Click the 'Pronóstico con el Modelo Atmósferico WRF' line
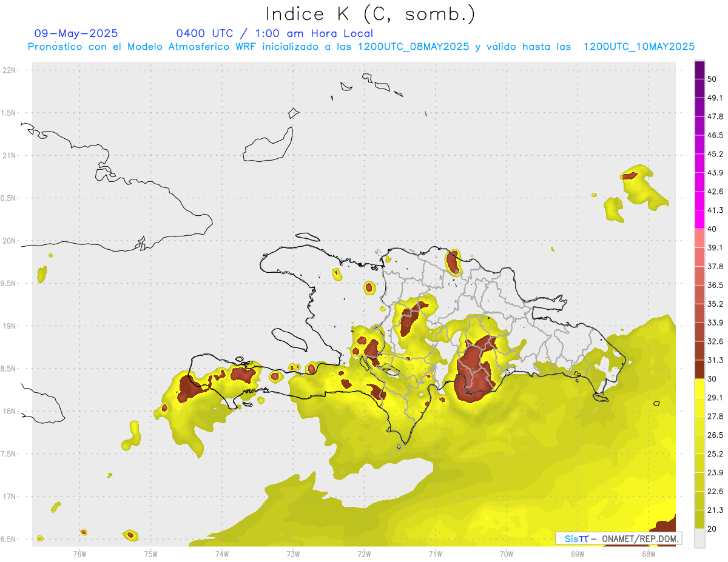This screenshot has height=562, width=728. 361,47
